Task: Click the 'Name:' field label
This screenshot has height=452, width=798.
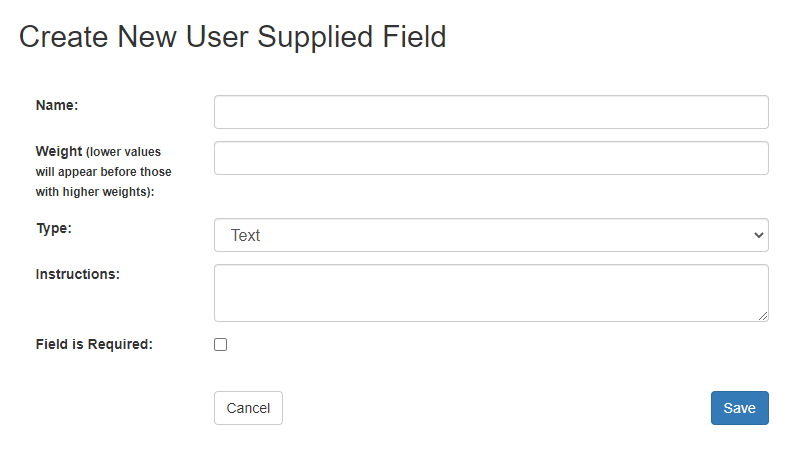Action: (57, 104)
